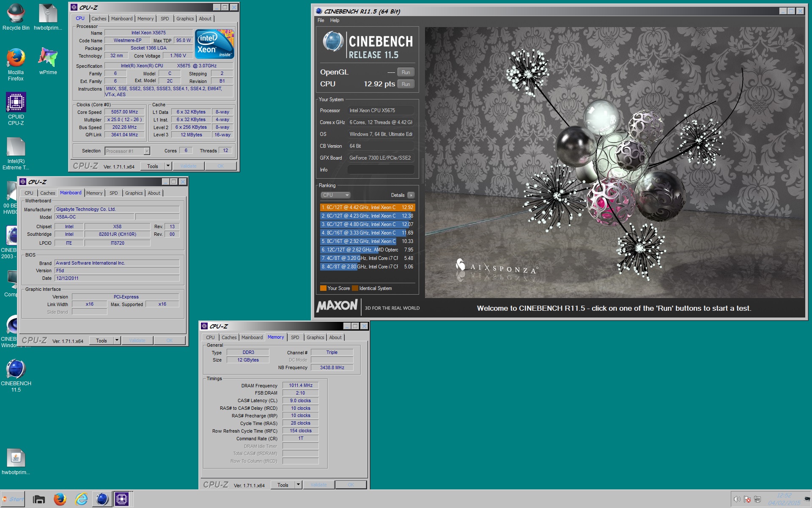Click Tools button in top CPU-Z window
The image size is (812, 508).
click(x=153, y=166)
